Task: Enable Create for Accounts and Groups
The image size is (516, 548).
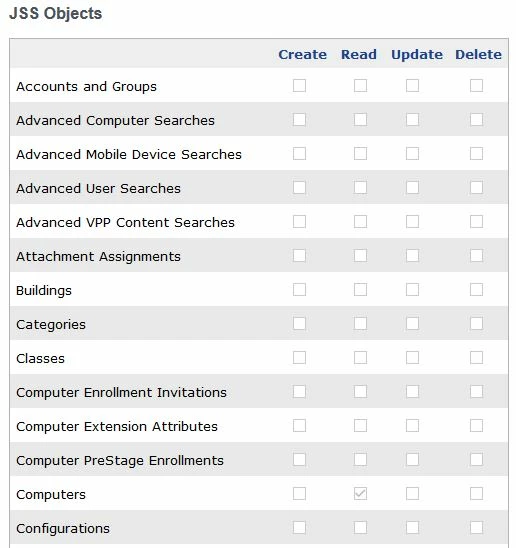Action: [x=299, y=85]
